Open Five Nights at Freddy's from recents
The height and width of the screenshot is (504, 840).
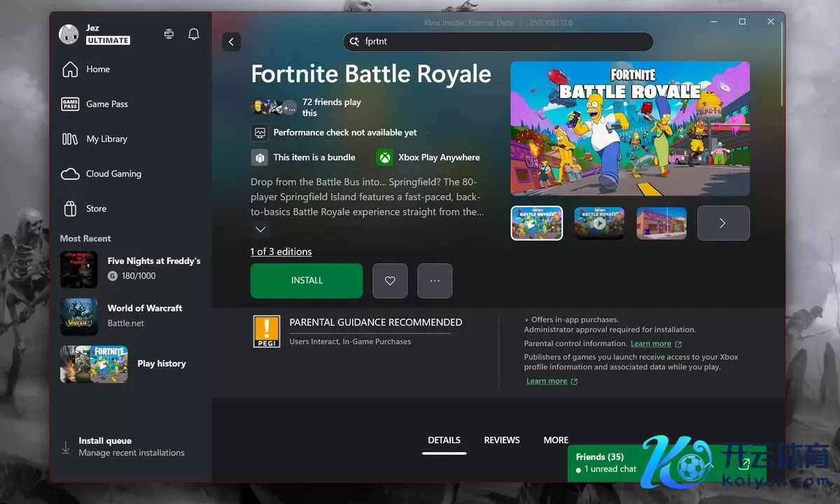click(131, 268)
